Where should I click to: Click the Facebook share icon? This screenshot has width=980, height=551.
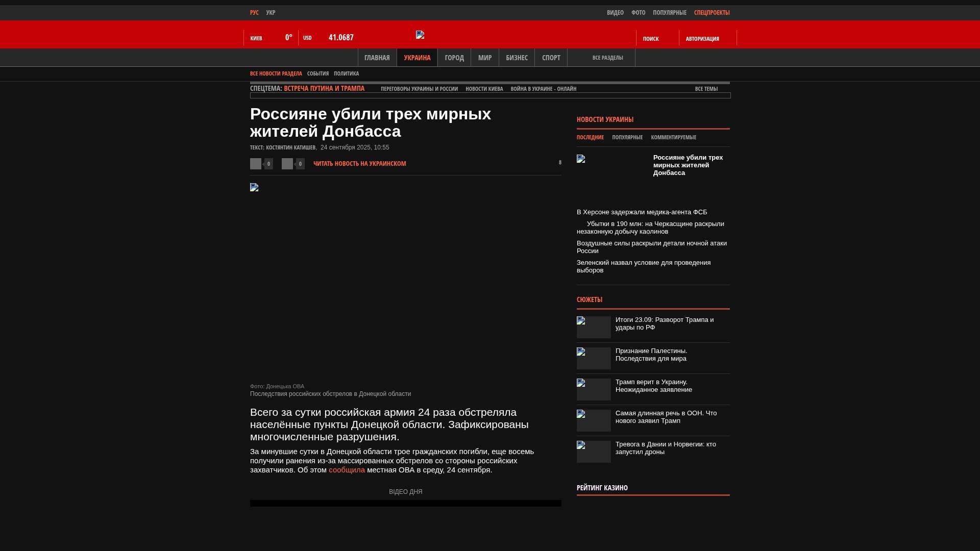256,164
